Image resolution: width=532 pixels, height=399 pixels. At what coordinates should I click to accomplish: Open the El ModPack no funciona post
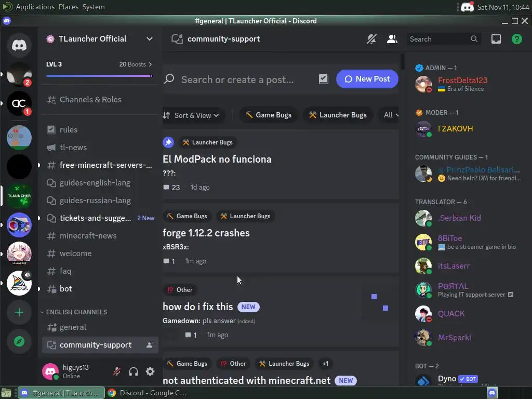pos(280,165)
